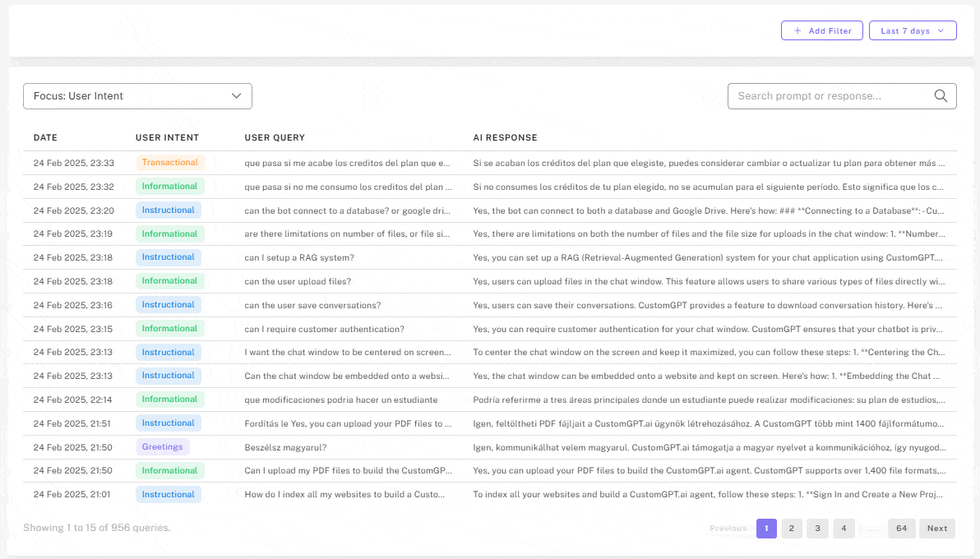Click the magnifier search icon
This screenshot has width=980, height=559.
[x=941, y=95]
